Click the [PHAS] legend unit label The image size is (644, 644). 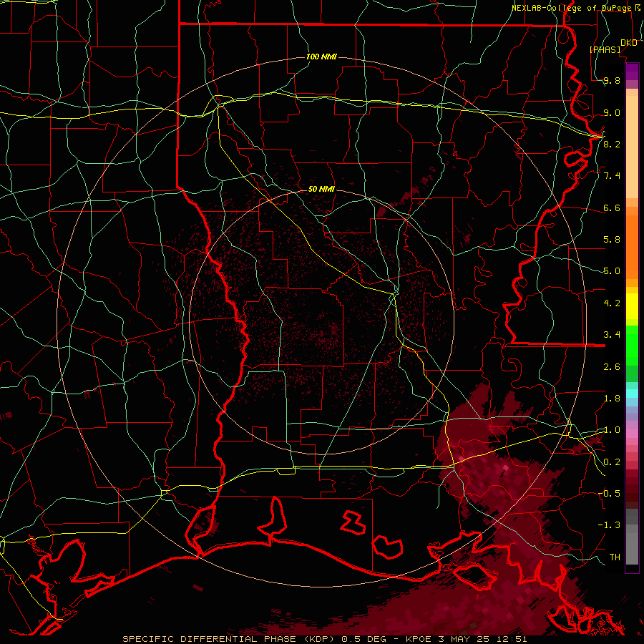tap(605, 49)
